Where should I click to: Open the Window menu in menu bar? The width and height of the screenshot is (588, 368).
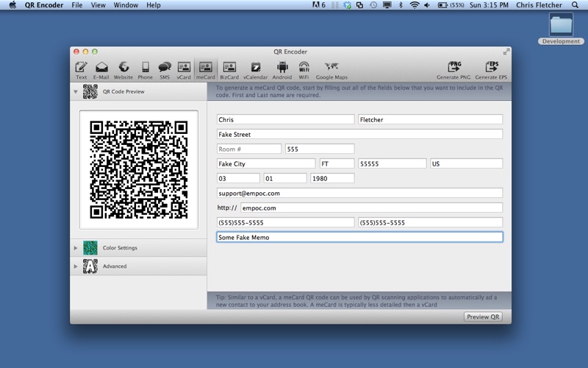point(126,5)
